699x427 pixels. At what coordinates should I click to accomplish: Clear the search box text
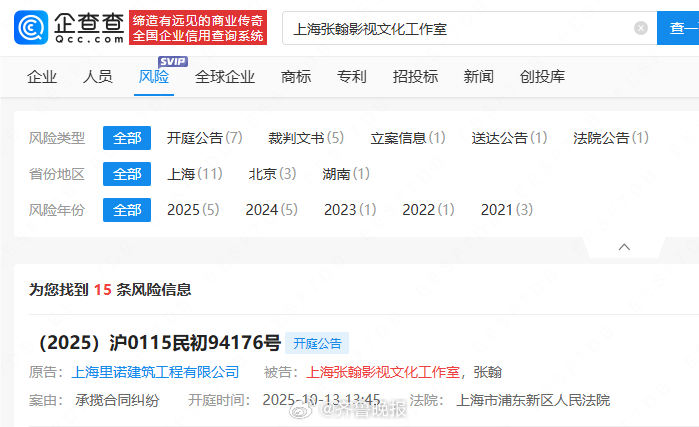[x=641, y=28]
